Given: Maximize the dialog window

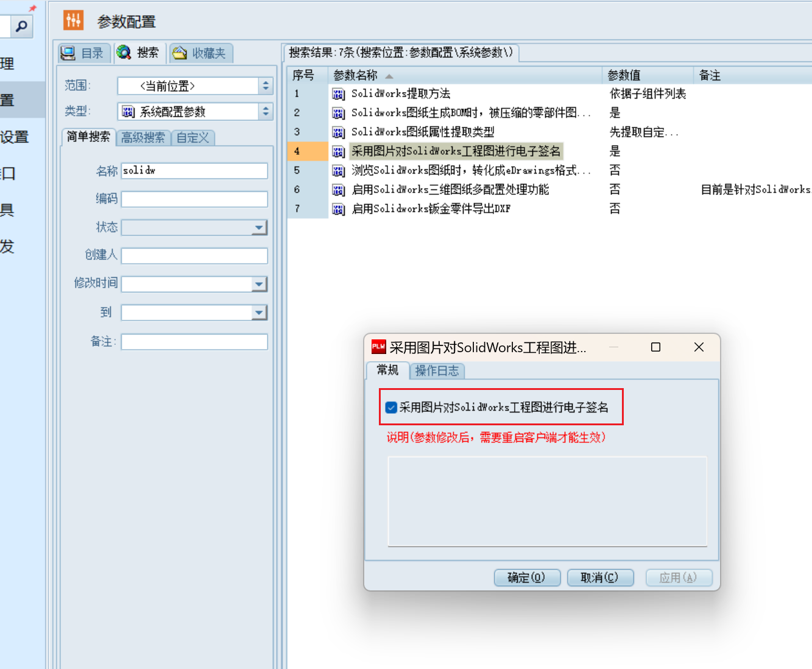Looking at the screenshot, I should click(x=656, y=347).
